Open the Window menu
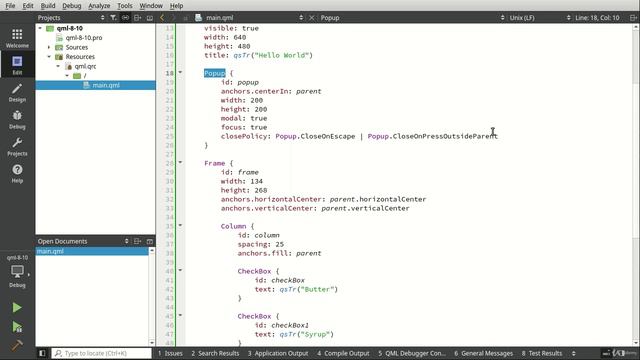The height and width of the screenshot is (360, 640). tap(151, 6)
